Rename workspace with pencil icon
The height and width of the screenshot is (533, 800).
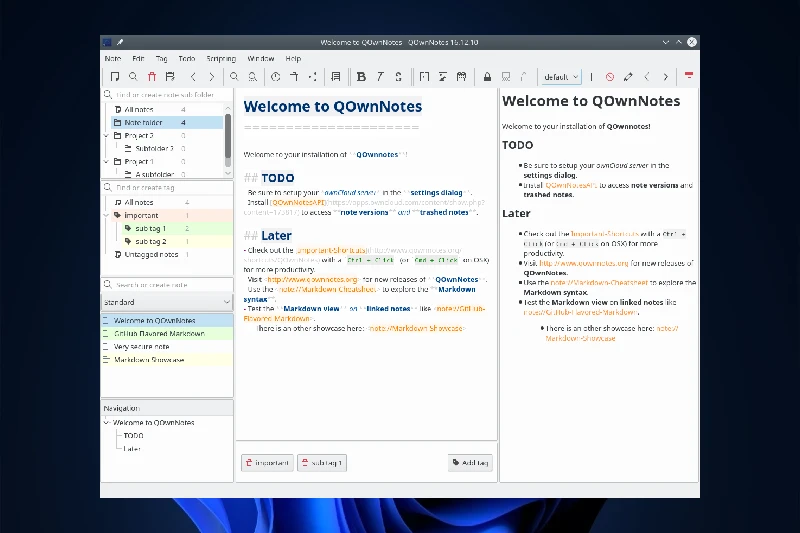tap(628, 77)
